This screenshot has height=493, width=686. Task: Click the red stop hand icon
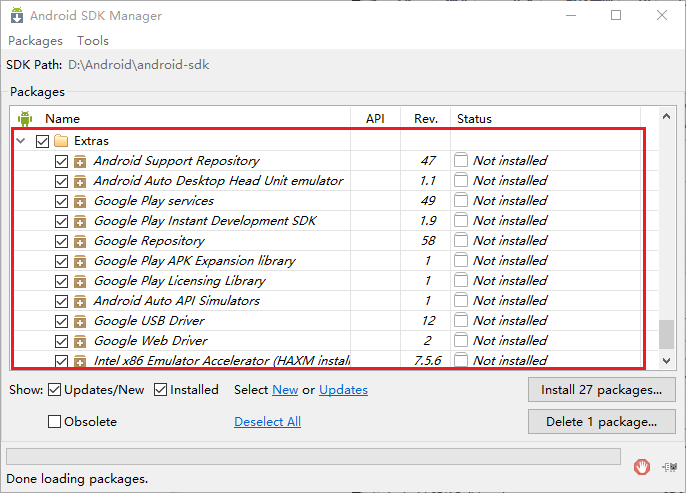[642, 467]
